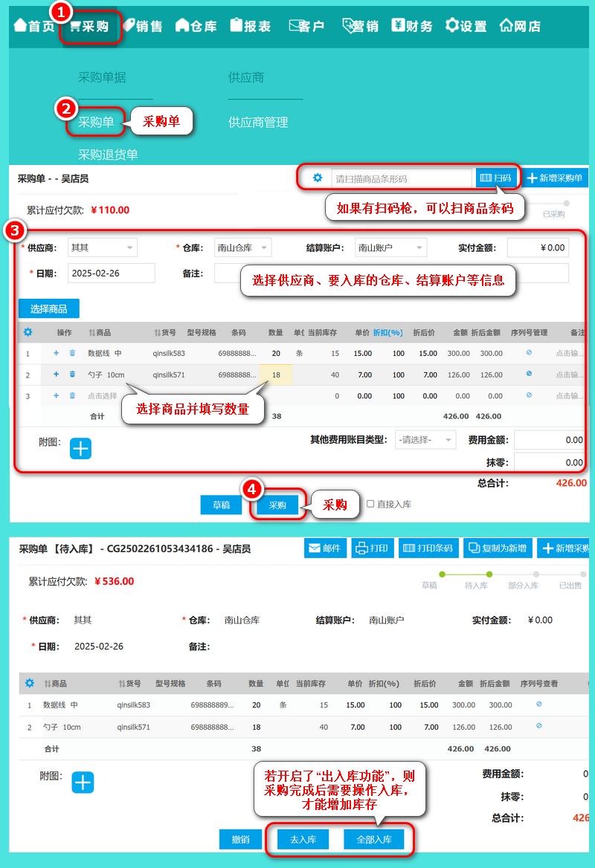Click the 扫码 scan button

[496, 178]
